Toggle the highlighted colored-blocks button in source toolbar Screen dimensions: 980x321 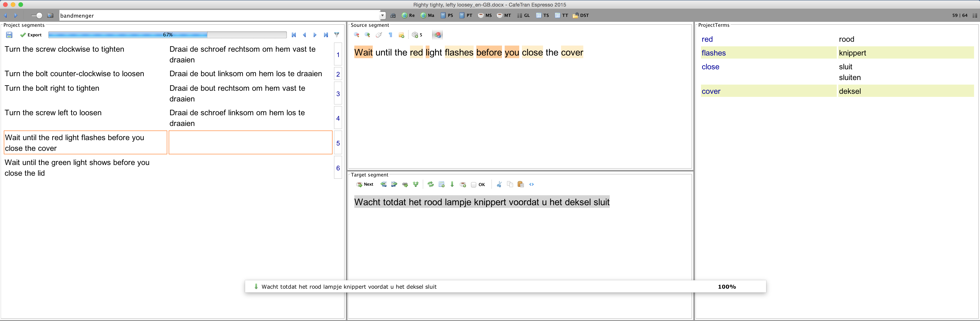[438, 35]
